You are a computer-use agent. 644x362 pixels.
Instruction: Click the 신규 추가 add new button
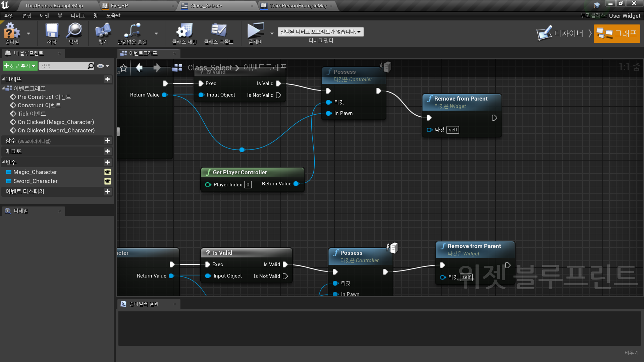(20, 66)
